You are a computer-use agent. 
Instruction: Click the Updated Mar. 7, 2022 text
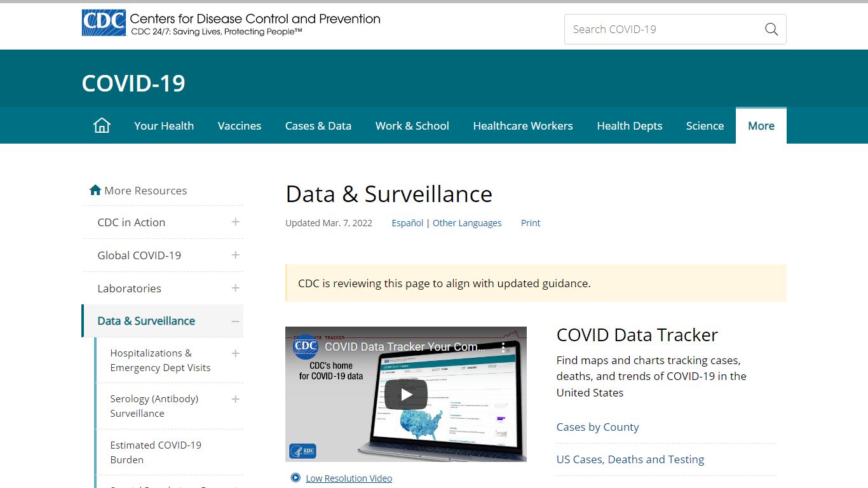(329, 223)
